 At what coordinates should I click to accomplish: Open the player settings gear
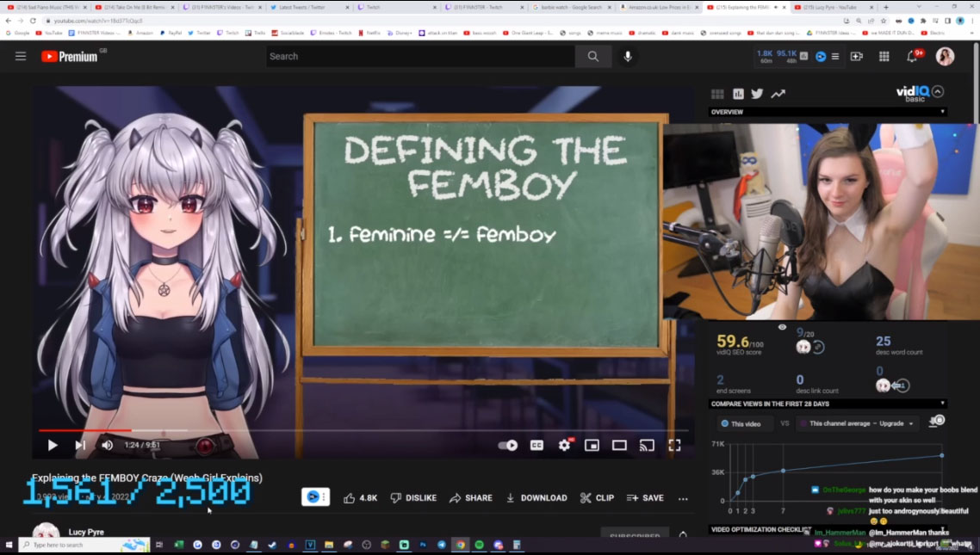click(x=564, y=445)
